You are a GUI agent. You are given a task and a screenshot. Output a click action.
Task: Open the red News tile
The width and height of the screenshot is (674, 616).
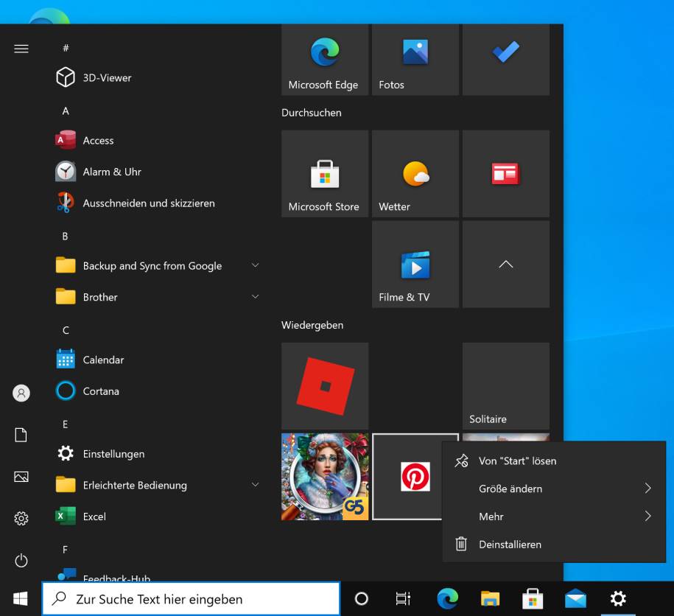[506, 174]
